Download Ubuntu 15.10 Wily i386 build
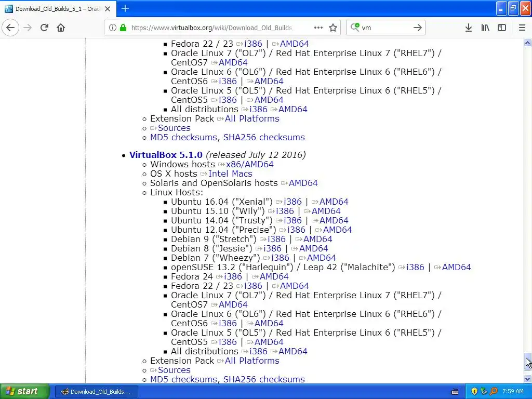This screenshot has width=532, height=399. [285, 211]
